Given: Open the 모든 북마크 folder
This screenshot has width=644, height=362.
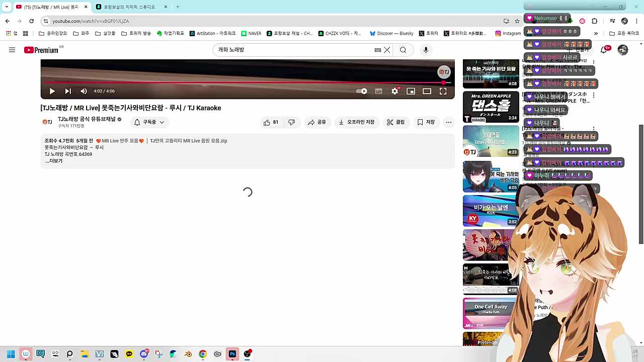Looking at the screenshot, I should [624, 34].
